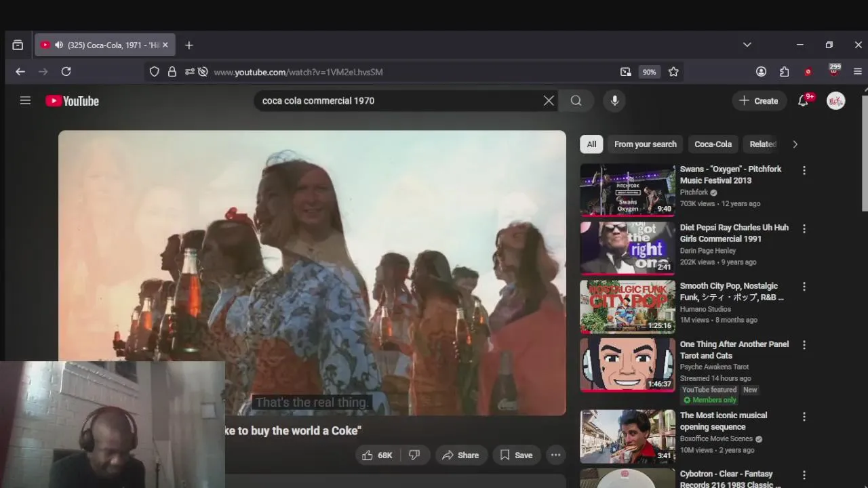Open Firefox account icon
This screenshot has width=868, height=488.
[x=761, y=72]
